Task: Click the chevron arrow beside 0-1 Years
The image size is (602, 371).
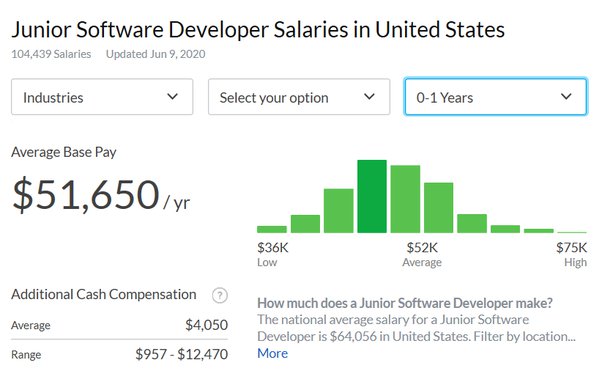Action: point(566,96)
